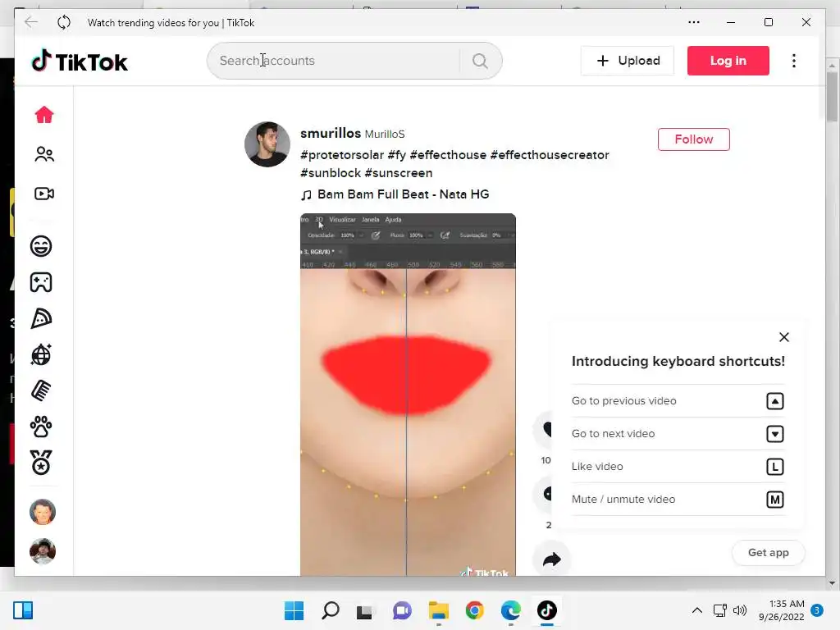The image size is (840, 630).
Task: Close the keyboard shortcuts popup
Action: [x=783, y=337]
